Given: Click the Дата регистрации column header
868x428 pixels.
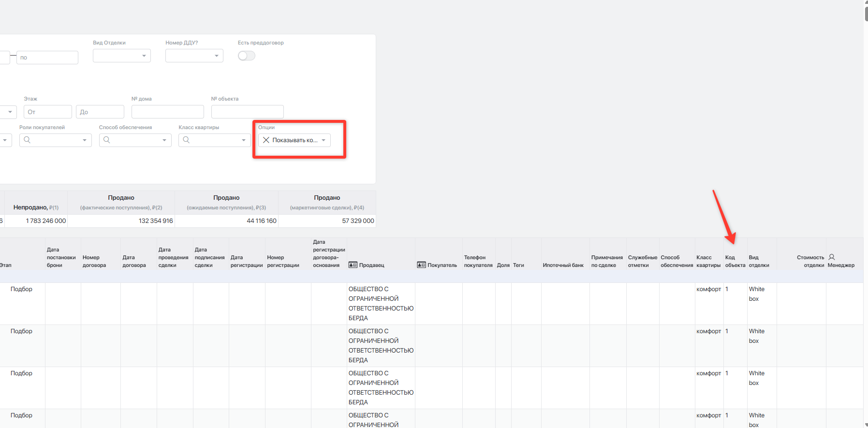Looking at the screenshot, I should click(247, 261).
